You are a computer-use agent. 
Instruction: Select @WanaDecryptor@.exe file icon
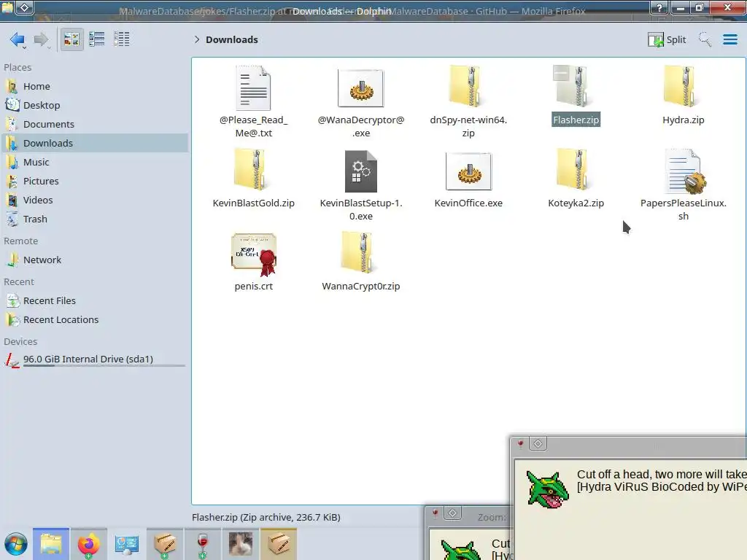pos(360,88)
